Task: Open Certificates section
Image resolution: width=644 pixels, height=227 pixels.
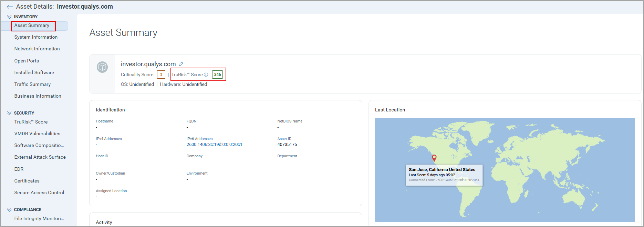Action: click(27, 181)
